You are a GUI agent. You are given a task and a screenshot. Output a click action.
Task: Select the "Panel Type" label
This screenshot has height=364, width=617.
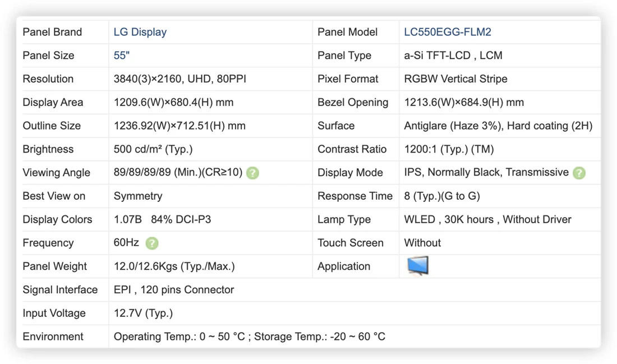pos(344,56)
